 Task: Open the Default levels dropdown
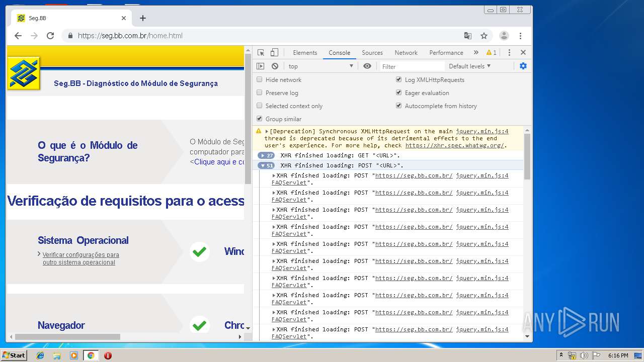click(x=469, y=66)
